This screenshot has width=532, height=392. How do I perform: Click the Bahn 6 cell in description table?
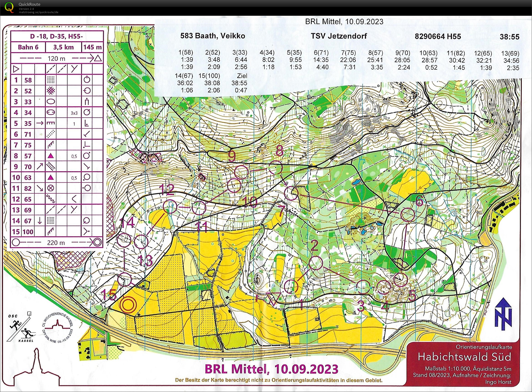click(28, 47)
